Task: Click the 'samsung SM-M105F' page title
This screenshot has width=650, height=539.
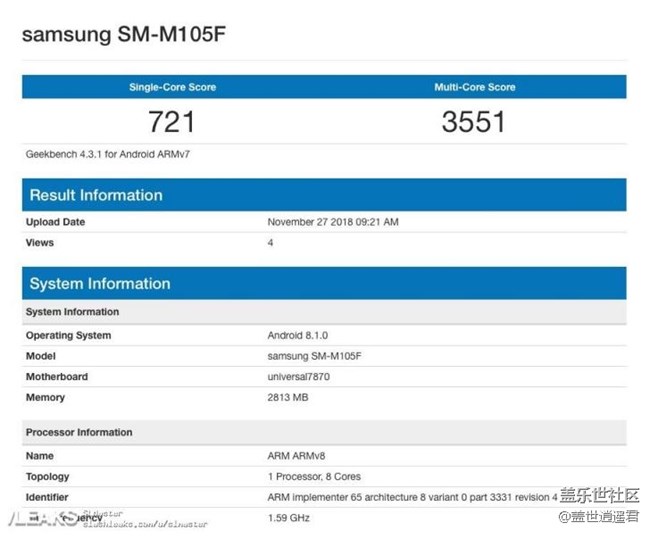Action: click(x=124, y=34)
